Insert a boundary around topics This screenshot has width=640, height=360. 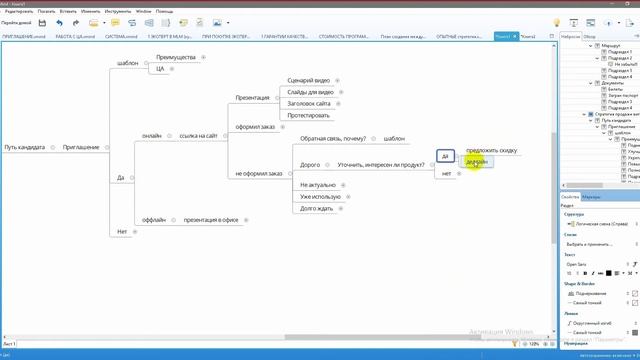[149, 23]
